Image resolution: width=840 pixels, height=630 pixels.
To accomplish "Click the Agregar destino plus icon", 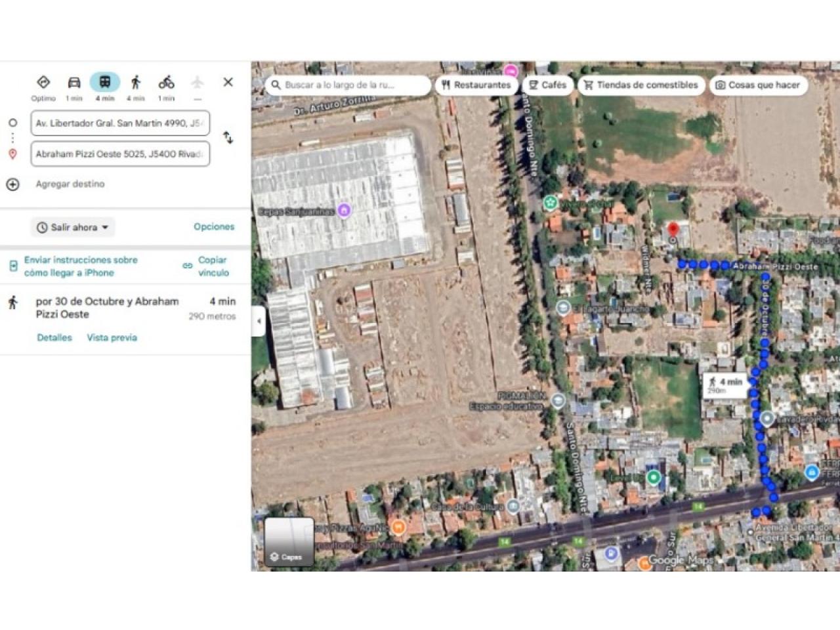I will [12, 184].
